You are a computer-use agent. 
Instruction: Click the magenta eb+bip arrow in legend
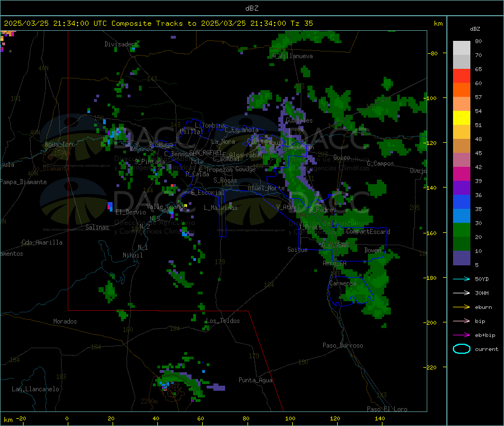461,335
